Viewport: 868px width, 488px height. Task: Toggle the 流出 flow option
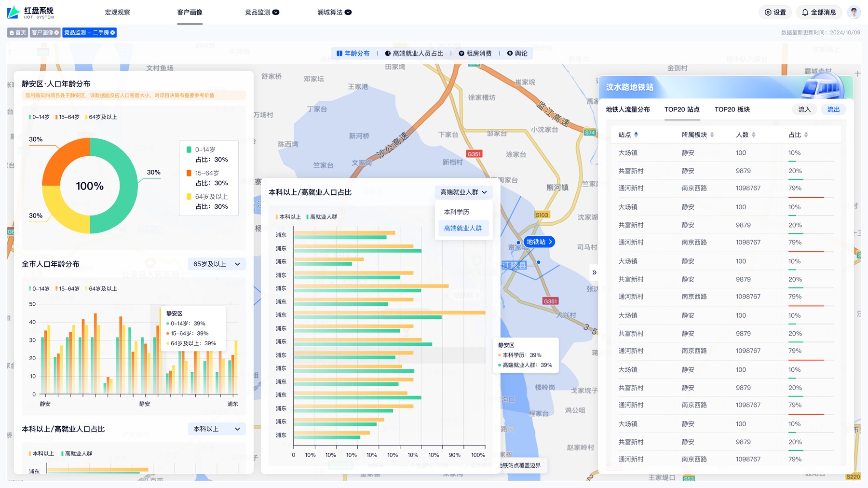point(833,109)
